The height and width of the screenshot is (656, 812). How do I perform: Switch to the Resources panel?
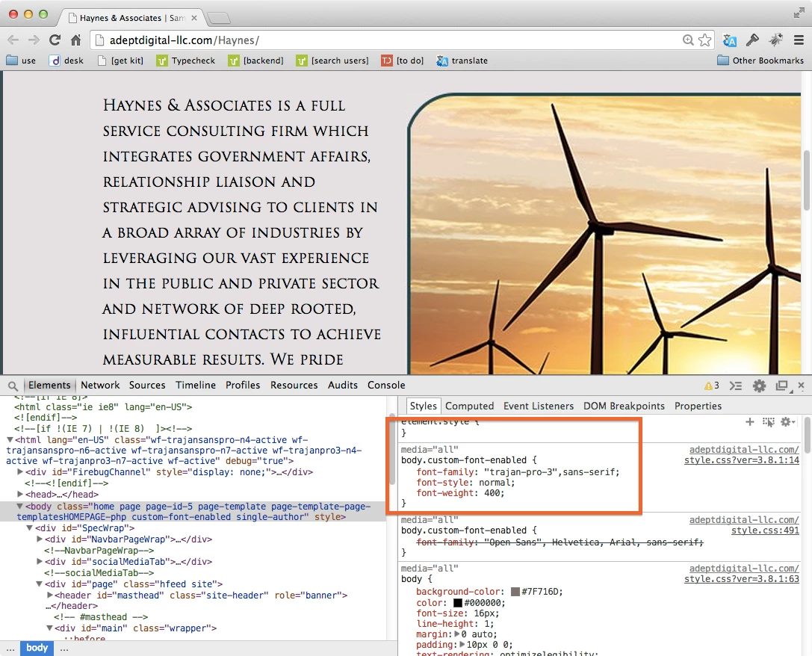click(294, 386)
